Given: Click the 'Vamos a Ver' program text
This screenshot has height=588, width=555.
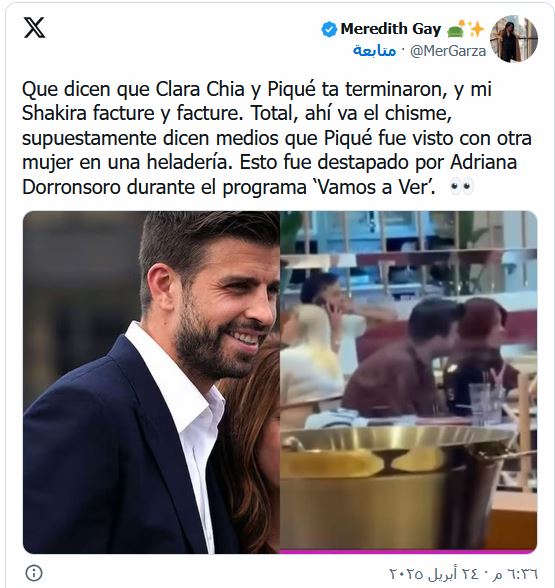Looking at the screenshot, I should 374,187.
